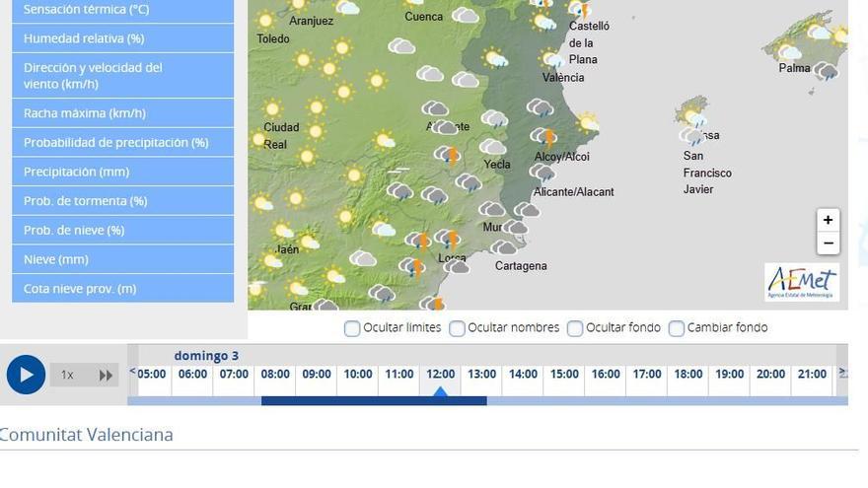Select Sensación térmica (°C) layer
This screenshot has height=488, width=868.
(x=123, y=10)
